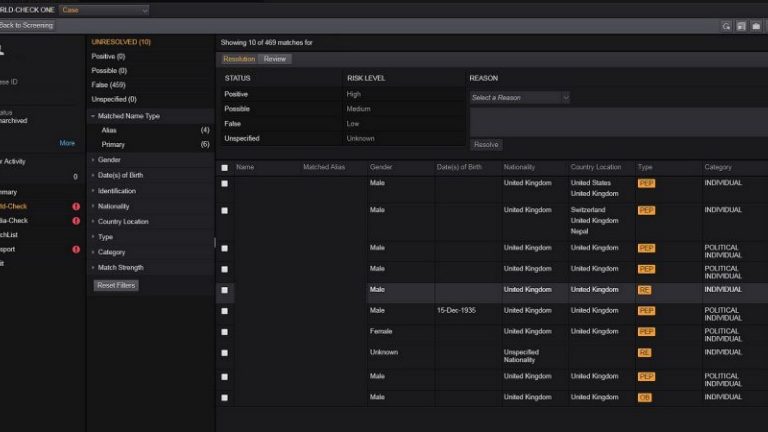The image size is (768, 432).
Task: Click the red alert icon beside World-Check
Action: click(x=76, y=206)
